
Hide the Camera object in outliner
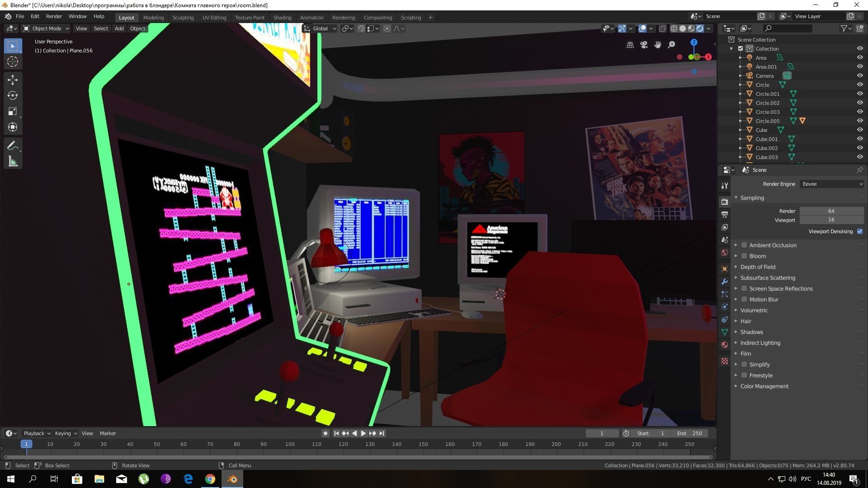(860, 75)
